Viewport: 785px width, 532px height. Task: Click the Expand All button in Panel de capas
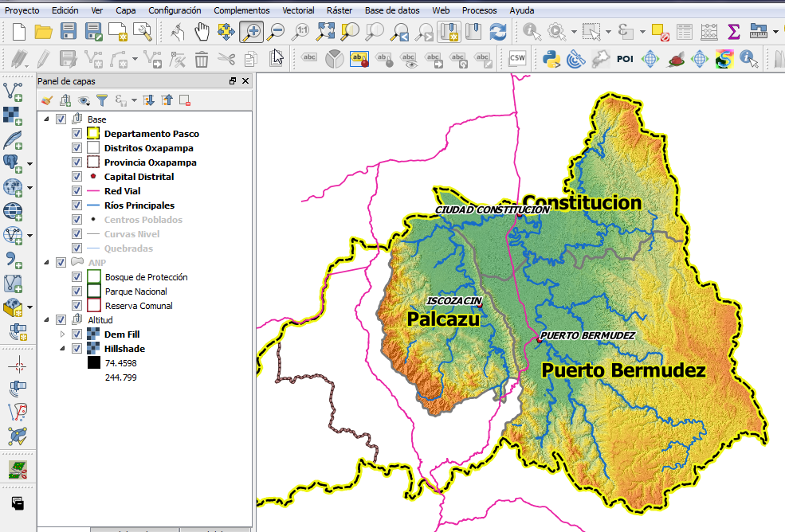[x=150, y=100]
